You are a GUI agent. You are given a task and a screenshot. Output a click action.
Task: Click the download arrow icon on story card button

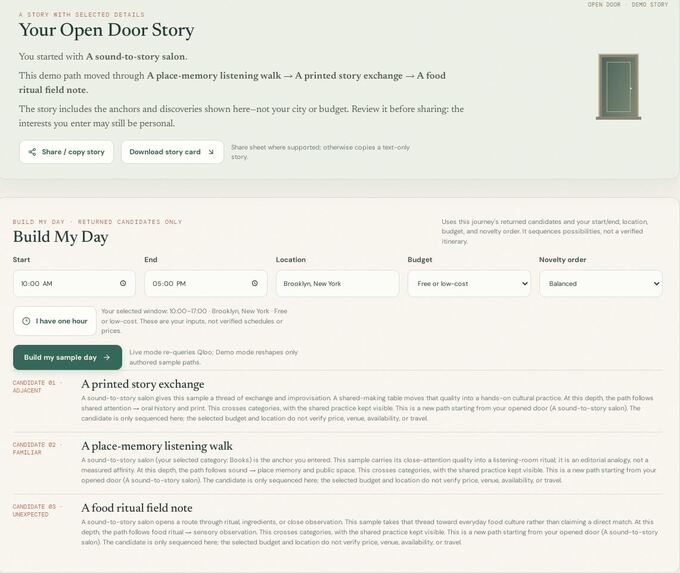pyautogui.click(x=211, y=152)
